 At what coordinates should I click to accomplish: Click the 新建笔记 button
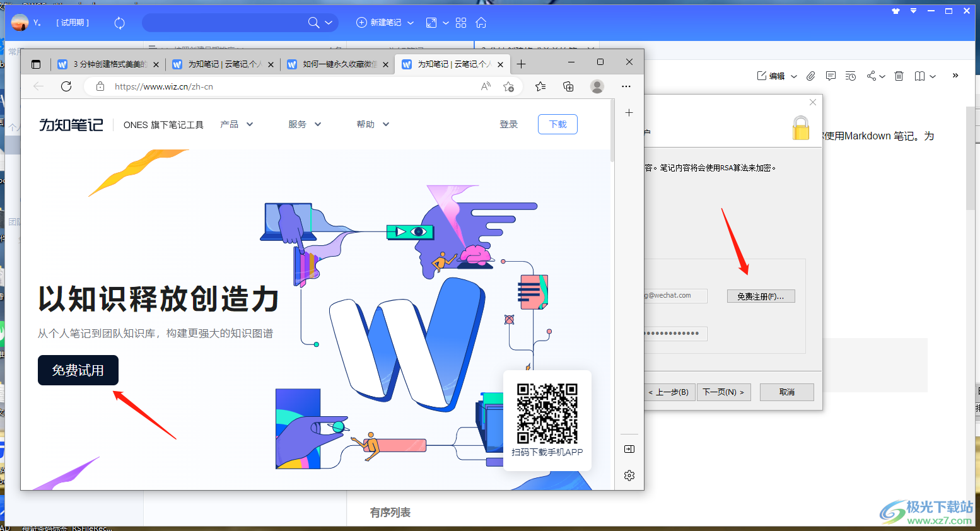(x=379, y=23)
